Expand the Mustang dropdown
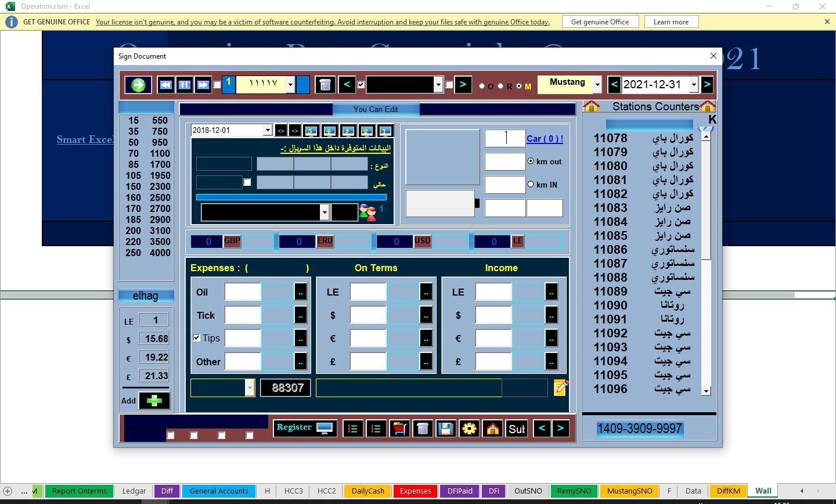Image resolution: width=836 pixels, height=504 pixels. [597, 85]
